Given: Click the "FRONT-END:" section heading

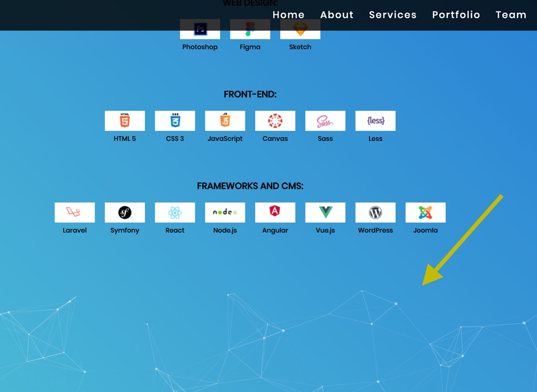Looking at the screenshot, I should point(250,94).
